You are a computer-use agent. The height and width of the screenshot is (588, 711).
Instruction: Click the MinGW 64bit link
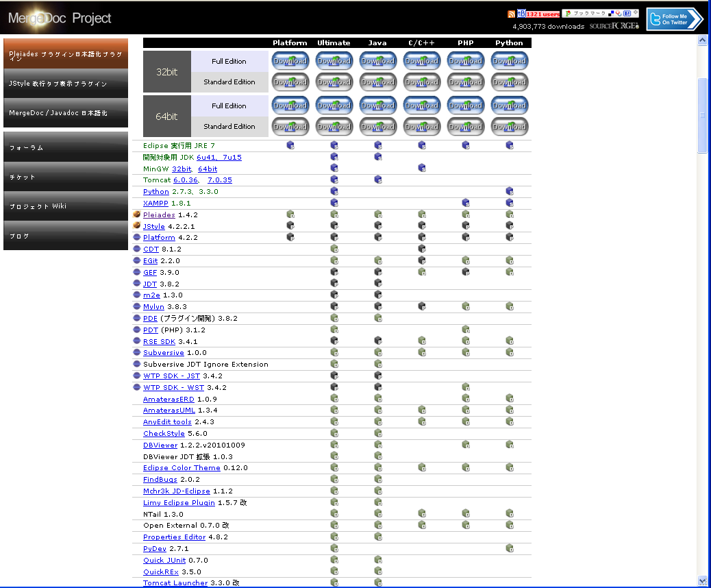click(208, 169)
